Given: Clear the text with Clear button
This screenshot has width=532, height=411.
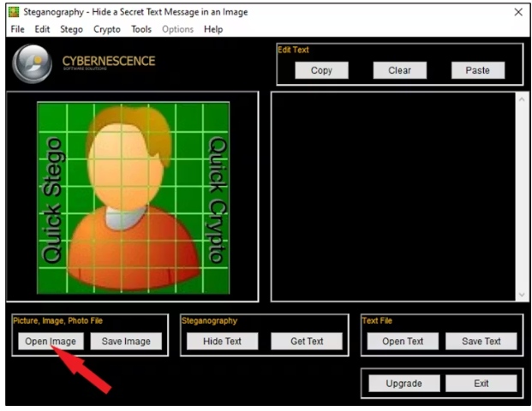Looking at the screenshot, I should [399, 70].
